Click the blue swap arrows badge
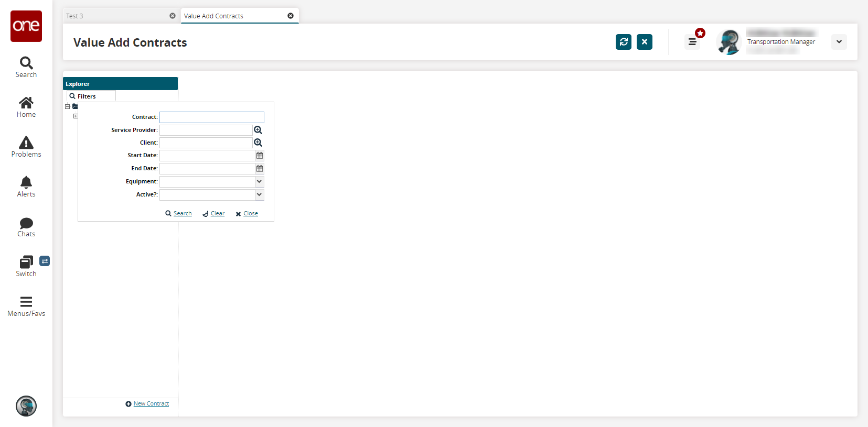 45,261
